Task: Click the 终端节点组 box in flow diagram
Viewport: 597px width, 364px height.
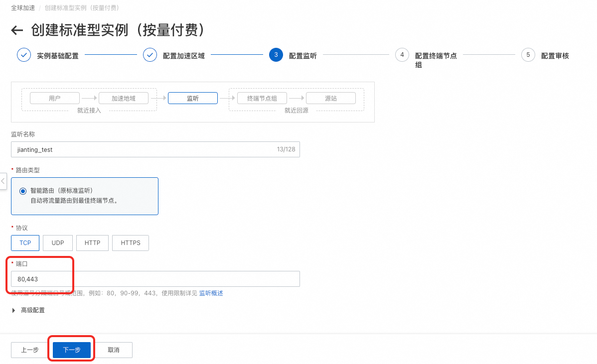Action: [262, 98]
